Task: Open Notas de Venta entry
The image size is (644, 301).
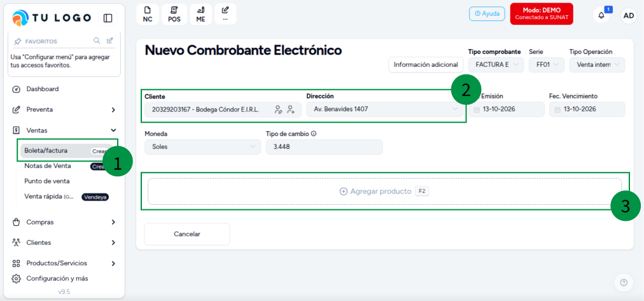Action: tap(48, 166)
